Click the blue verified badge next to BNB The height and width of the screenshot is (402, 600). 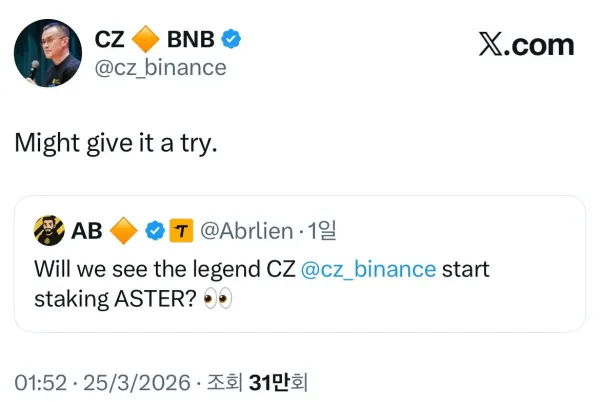coord(232,40)
